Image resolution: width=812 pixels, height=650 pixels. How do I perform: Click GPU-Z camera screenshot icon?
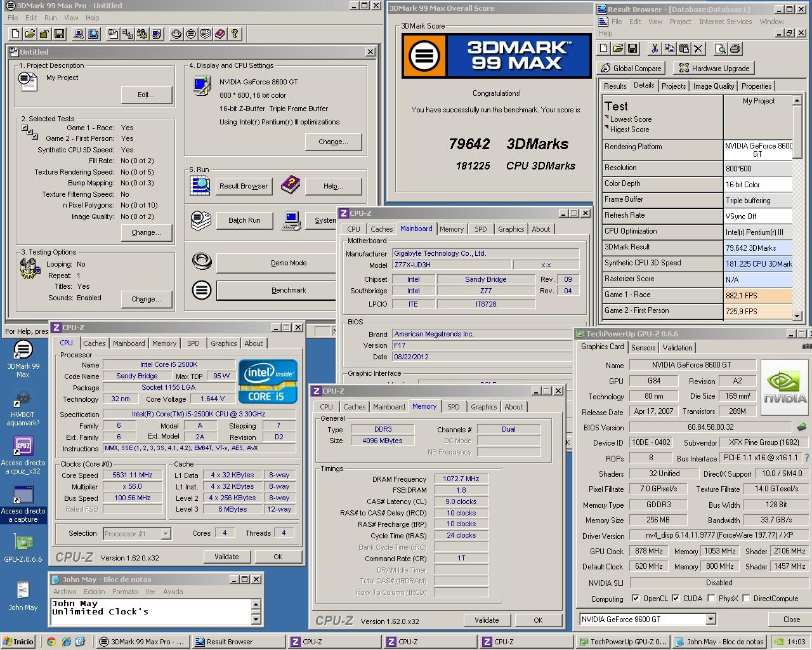coord(807,347)
